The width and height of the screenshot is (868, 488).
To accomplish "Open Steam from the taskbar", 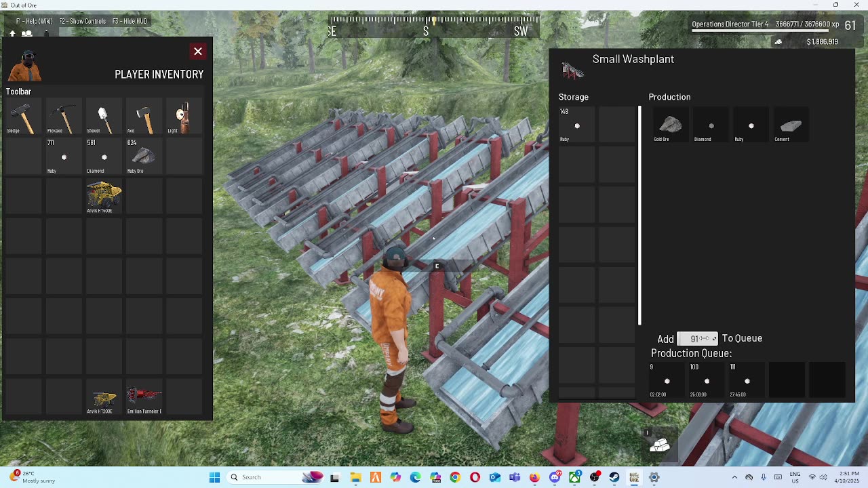I will coord(614,477).
